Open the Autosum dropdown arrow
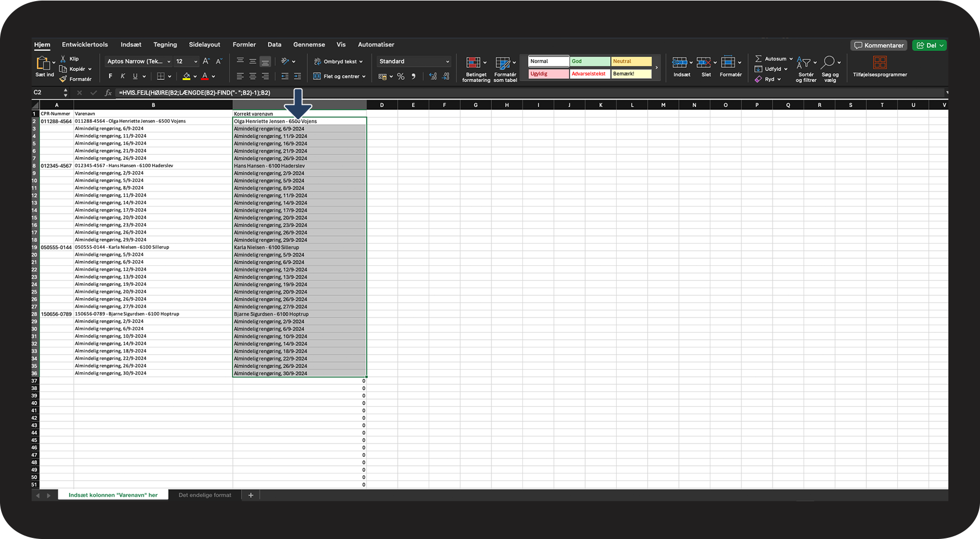Image resolution: width=980 pixels, height=539 pixels. [791, 59]
